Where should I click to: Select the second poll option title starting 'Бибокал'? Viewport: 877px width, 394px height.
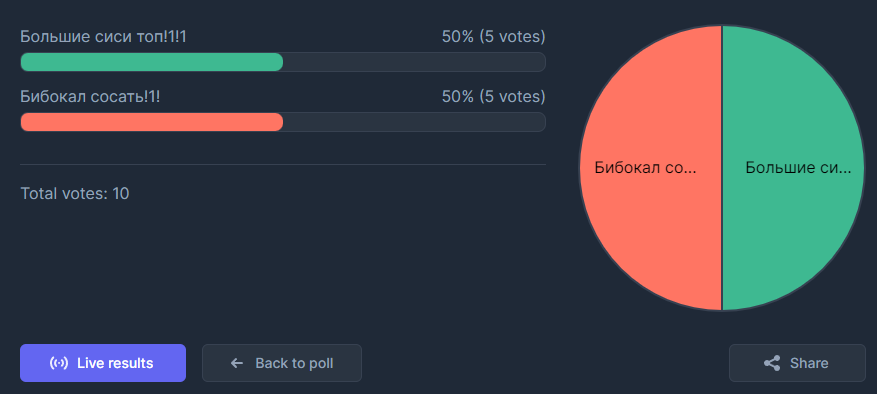tap(90, 97)
